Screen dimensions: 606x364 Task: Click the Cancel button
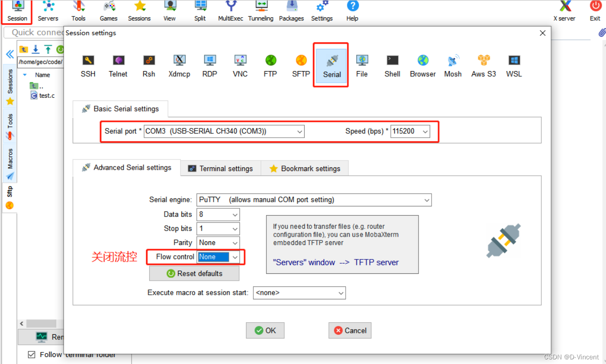(350, 331)
